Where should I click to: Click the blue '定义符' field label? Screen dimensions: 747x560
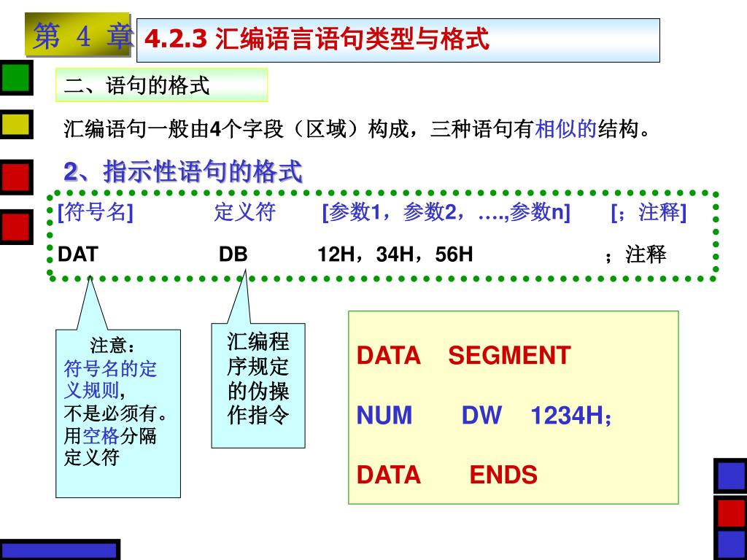pyautogui.click(x=244, y=211)
